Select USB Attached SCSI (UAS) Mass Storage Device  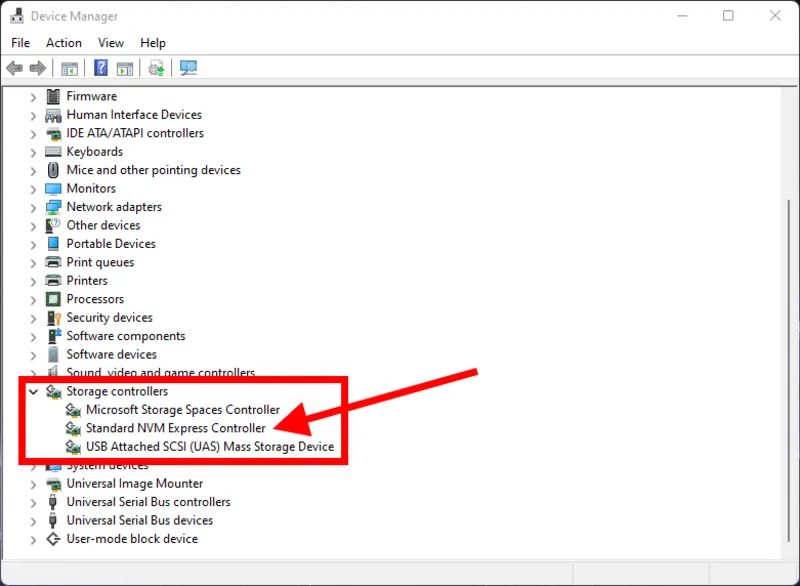coord(210,446)
